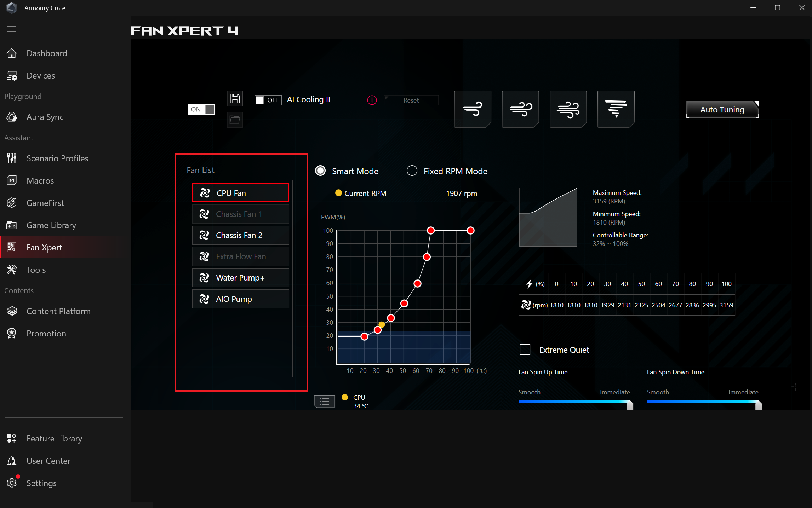Click the fan icon beside Chassis Fan 2

pos(204,235)
